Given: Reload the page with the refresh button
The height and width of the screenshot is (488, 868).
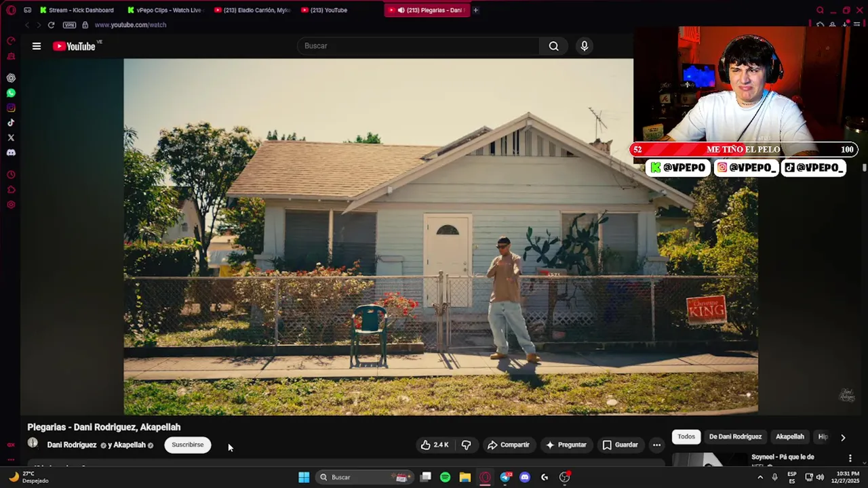Looking at the screenshot, I should click(x=51, y=25).
